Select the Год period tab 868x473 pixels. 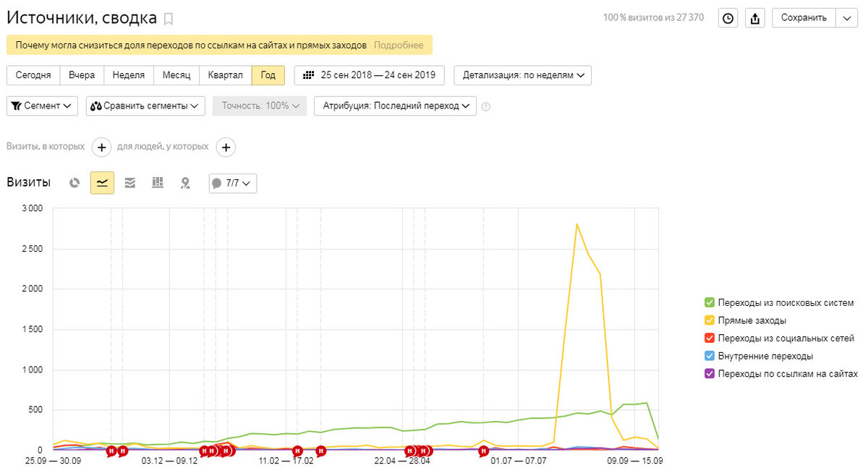[268, 75]
